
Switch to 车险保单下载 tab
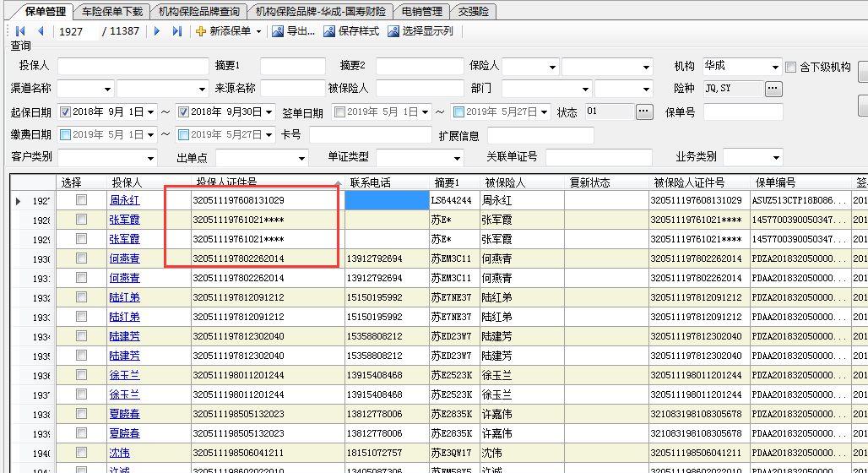coord(111,12)
